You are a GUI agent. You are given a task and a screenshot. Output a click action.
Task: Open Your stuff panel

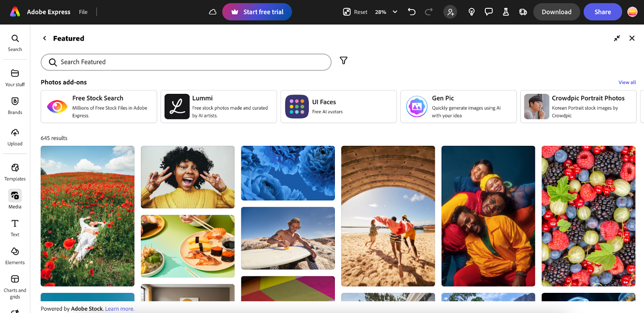[15, 78]
